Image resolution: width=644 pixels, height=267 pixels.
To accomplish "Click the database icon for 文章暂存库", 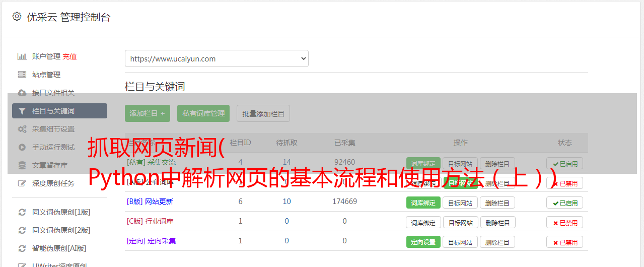I will (22, 165).
